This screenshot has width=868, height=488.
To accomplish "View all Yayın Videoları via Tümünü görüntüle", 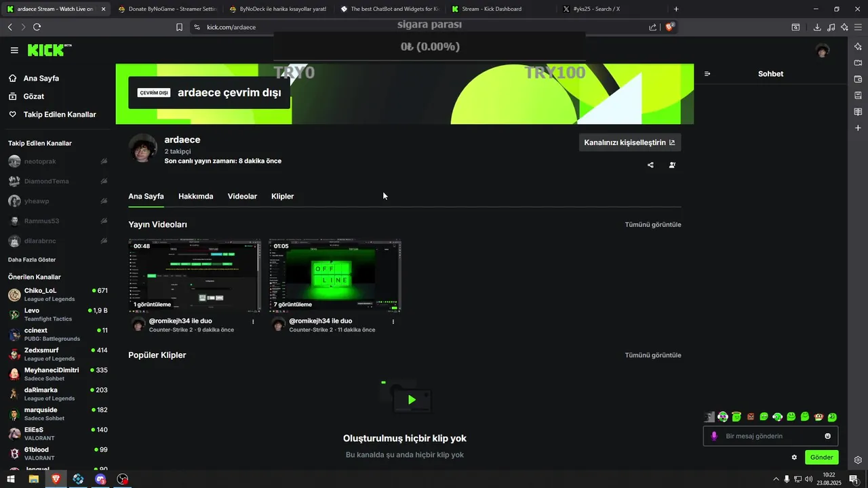I will [653, 224].
